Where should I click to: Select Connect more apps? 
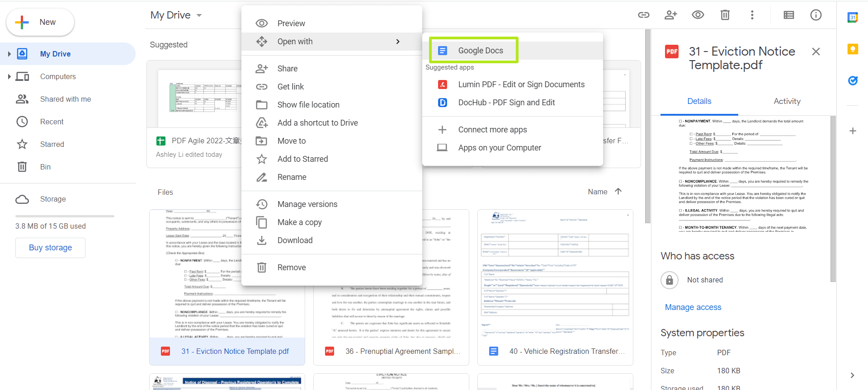pyautogui.click(x=513, y=129)
